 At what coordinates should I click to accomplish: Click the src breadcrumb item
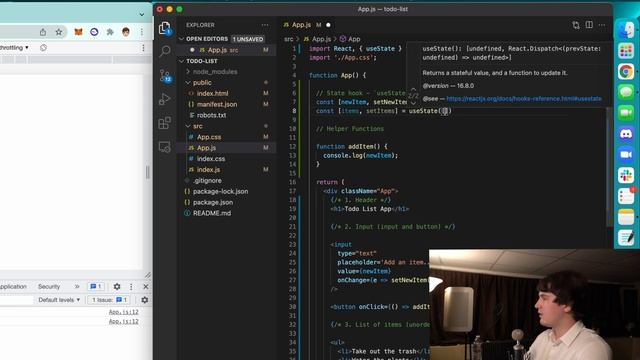[x=289, y=39]
